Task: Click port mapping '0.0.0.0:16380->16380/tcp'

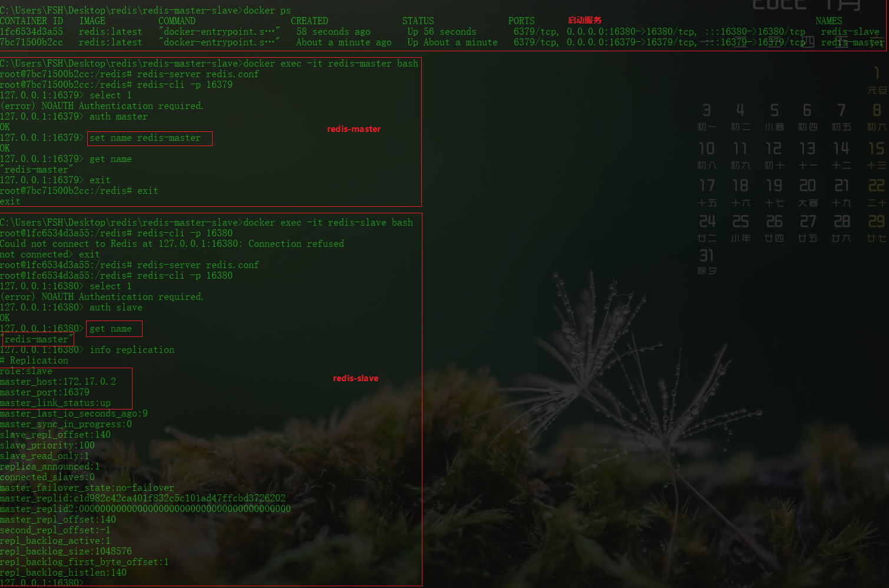Action: [x=632, y=31]
